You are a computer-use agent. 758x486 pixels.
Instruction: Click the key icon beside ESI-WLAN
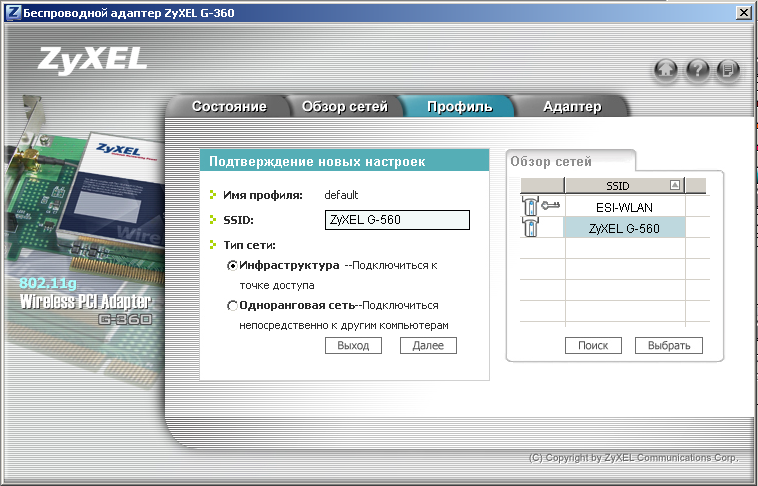[x=550, y=206]
